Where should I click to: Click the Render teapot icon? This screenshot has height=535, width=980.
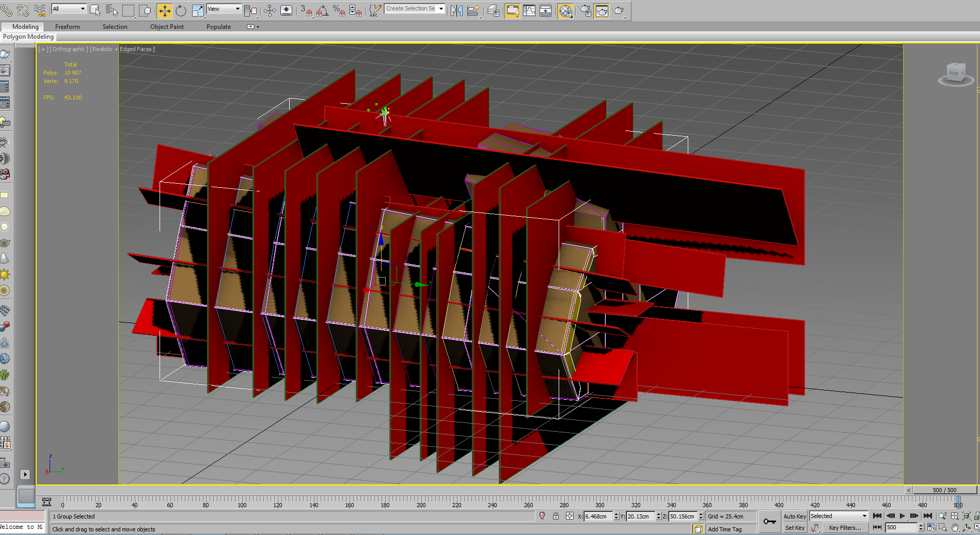[x=618, y=10]
